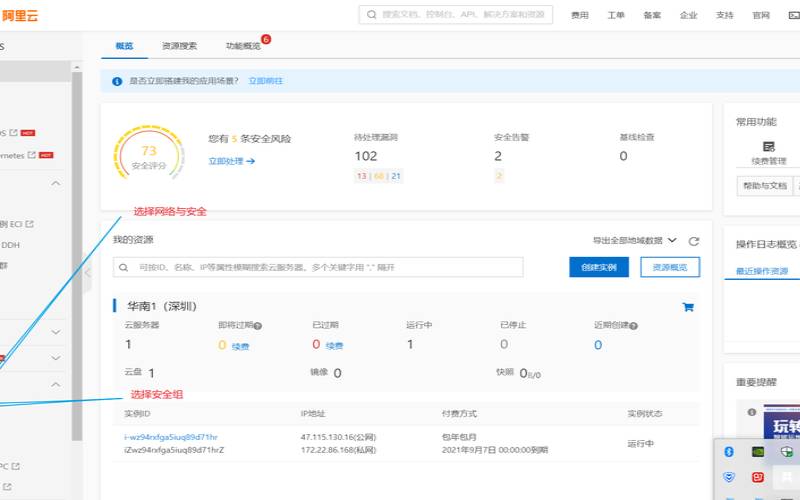Screen dimensions: 800x500
Task: Switch to the 概览 tab
Action: pos(124,46)
